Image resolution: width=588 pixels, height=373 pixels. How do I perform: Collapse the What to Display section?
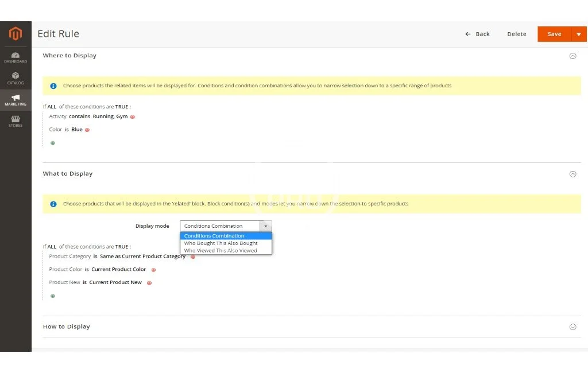coord(572,174)
